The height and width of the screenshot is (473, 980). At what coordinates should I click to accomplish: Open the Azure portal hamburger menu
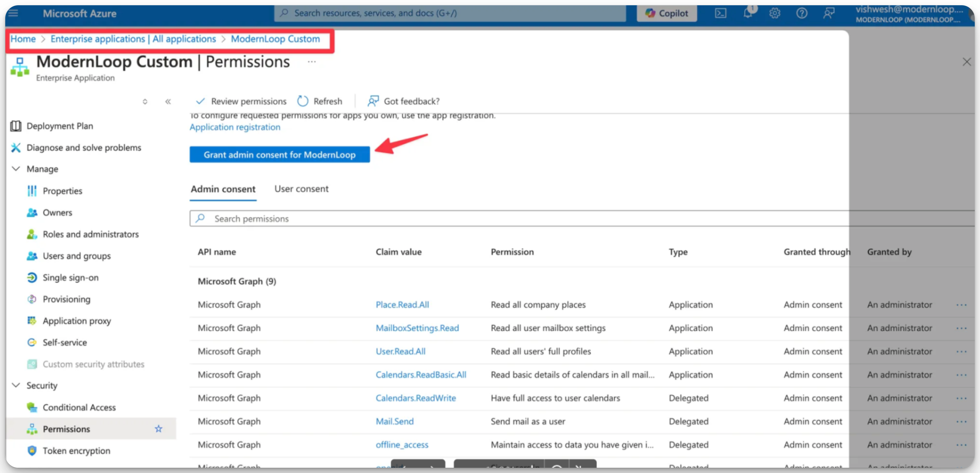[x=13, y=13]
